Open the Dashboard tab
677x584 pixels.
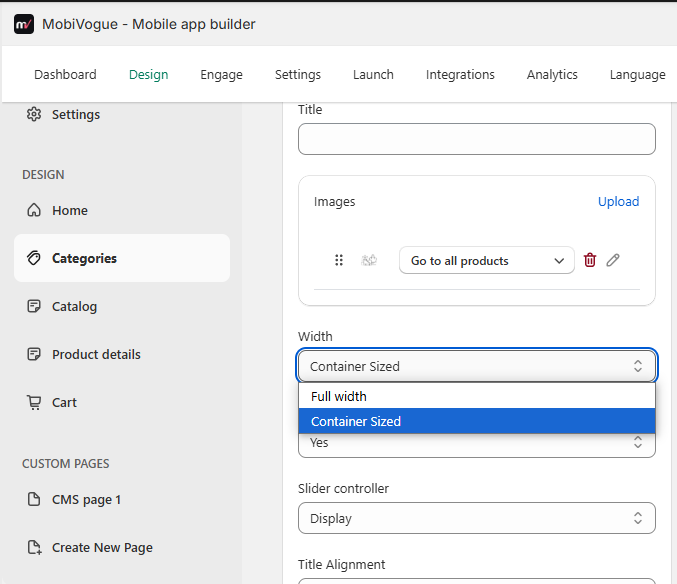(65, 75)
